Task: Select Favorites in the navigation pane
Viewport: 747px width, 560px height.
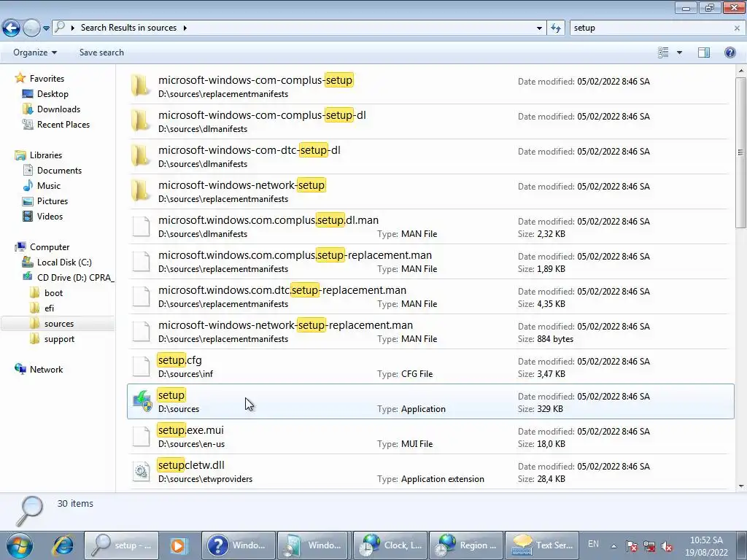Action: click(x=47, y=79)
